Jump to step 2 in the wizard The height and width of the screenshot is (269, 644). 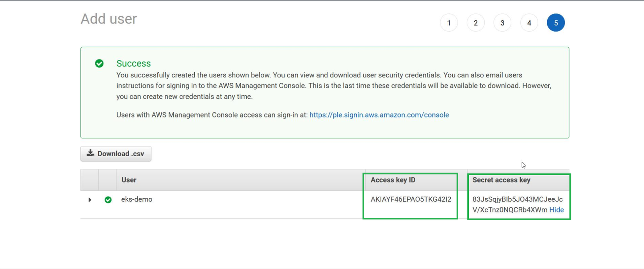pyautogui.click(x=475, y=23)
